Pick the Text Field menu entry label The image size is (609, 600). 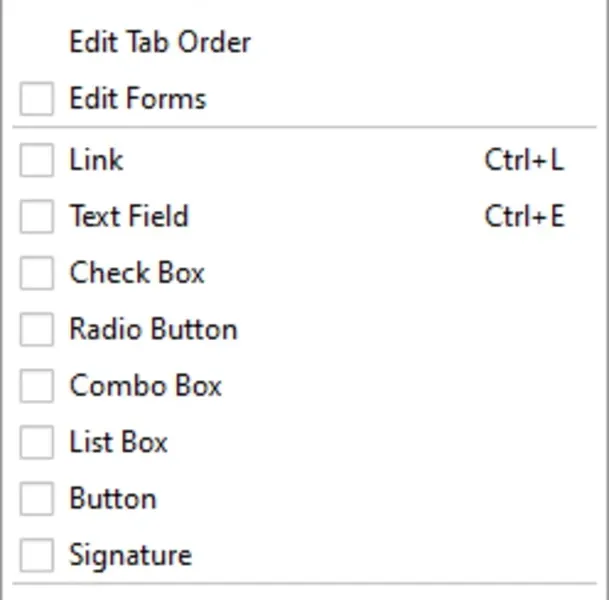(128, 216)
